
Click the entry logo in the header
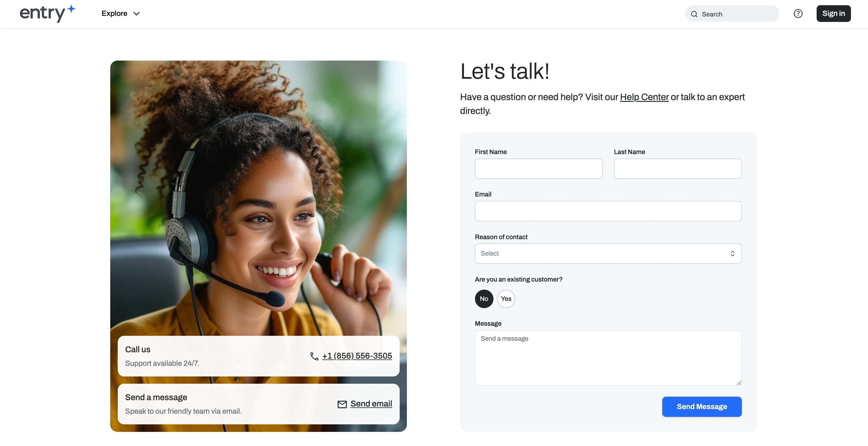point(48,14)
